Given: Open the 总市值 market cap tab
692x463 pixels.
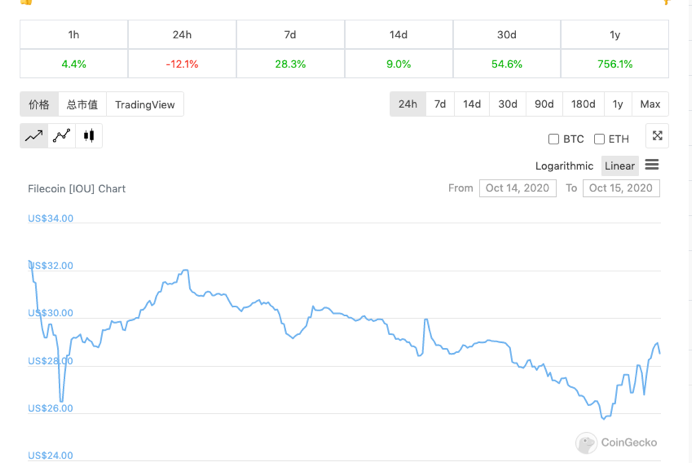Looking at the screenshot, I should (x=82, y=105).
